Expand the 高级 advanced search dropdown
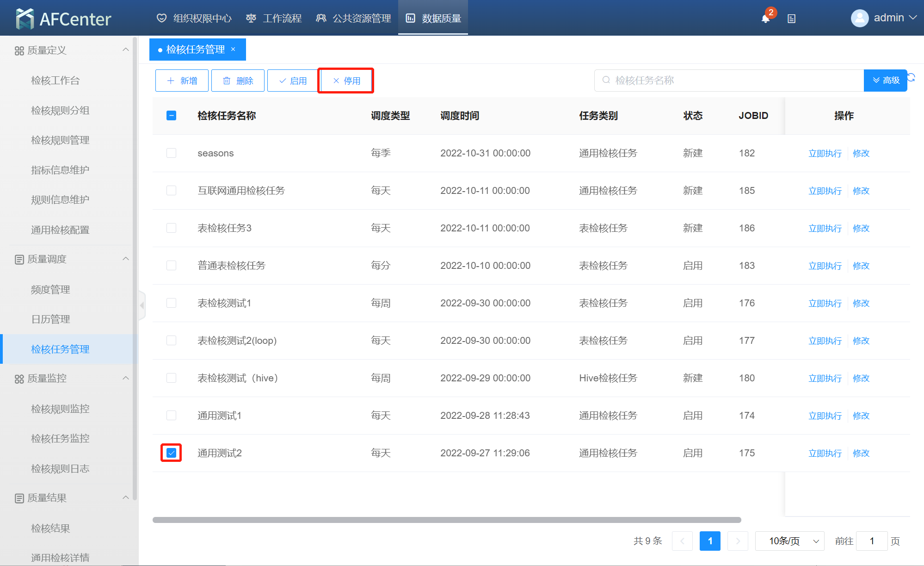 tap(885, 81)
